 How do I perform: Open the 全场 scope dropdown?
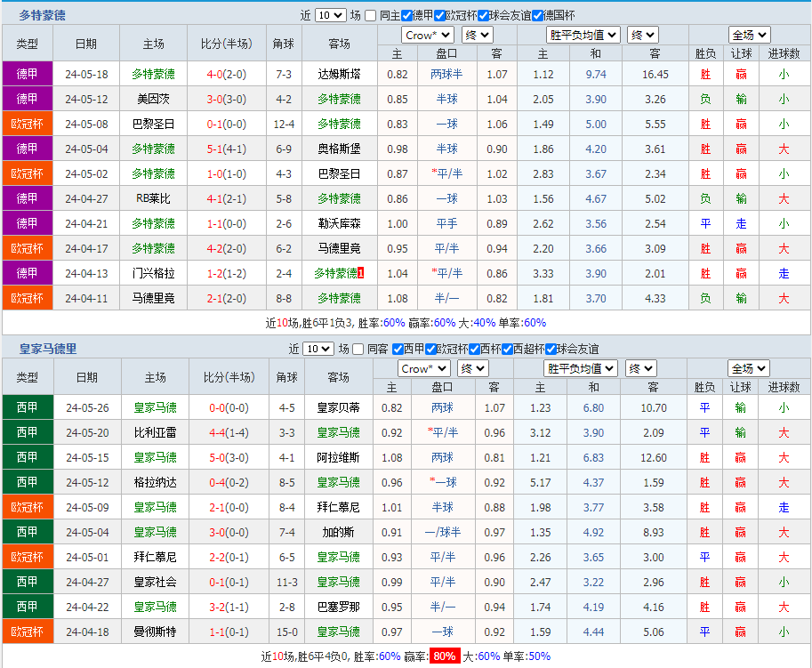(x=750, y=35)
